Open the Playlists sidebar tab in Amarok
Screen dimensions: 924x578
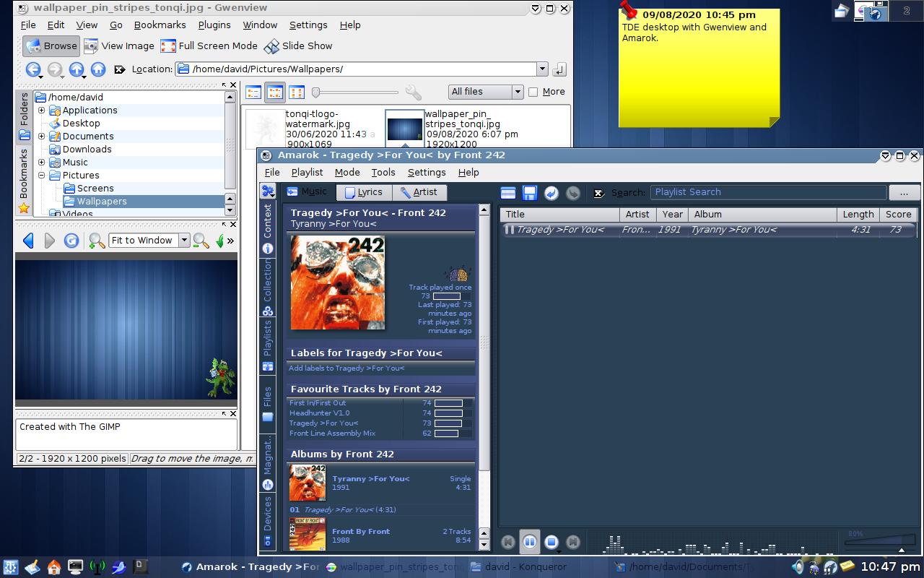click(x=268, y=346)
